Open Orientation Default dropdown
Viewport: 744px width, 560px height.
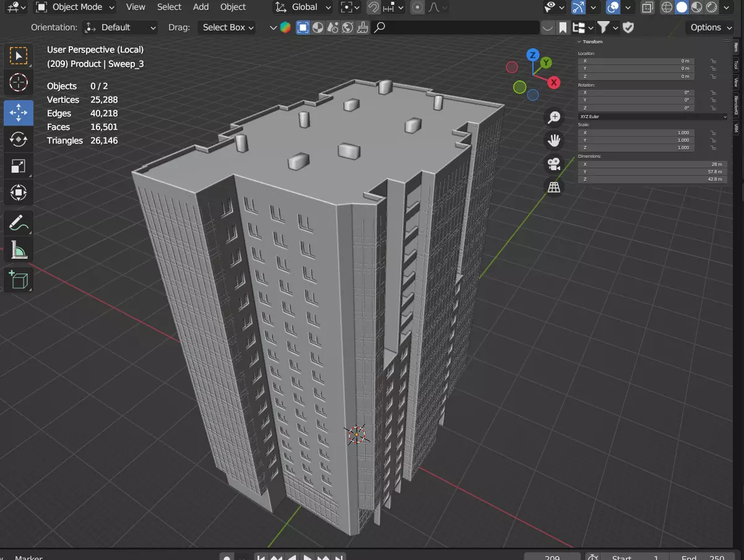120,27
